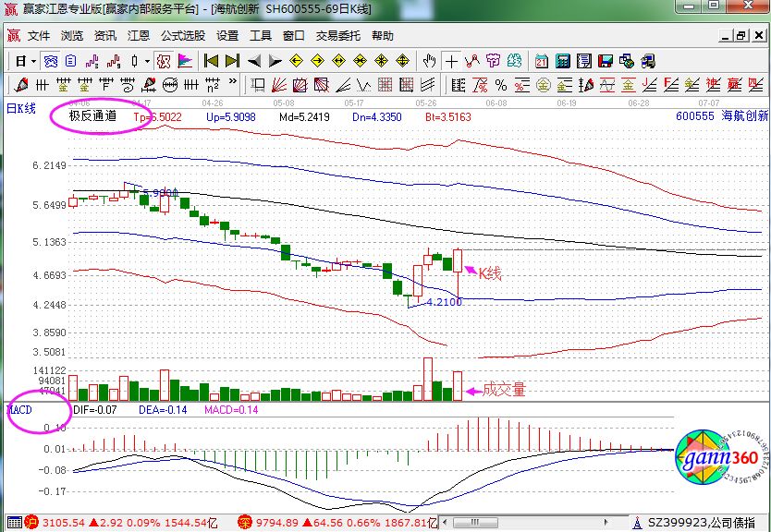Open the 交易委托 menu
The image size is (771, 532).
click(x=335, y=36)
